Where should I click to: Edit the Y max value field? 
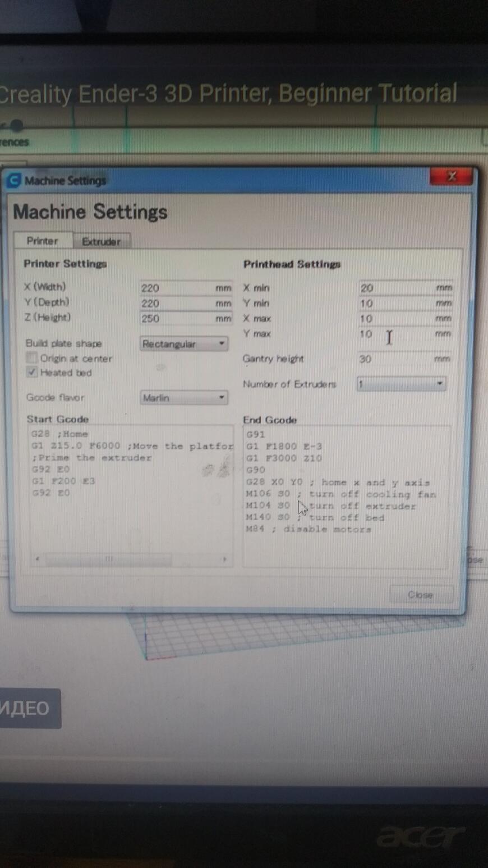(406, 334)
